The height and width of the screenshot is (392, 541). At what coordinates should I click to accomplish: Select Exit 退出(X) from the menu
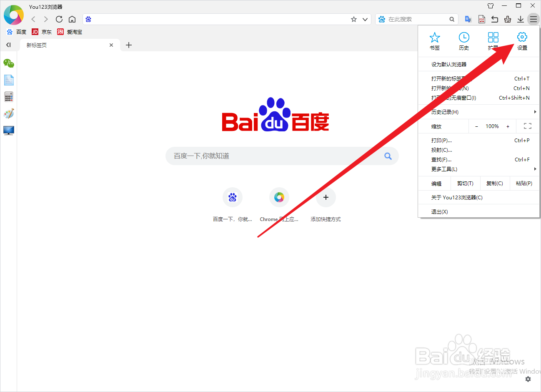[x=479, y=212]
